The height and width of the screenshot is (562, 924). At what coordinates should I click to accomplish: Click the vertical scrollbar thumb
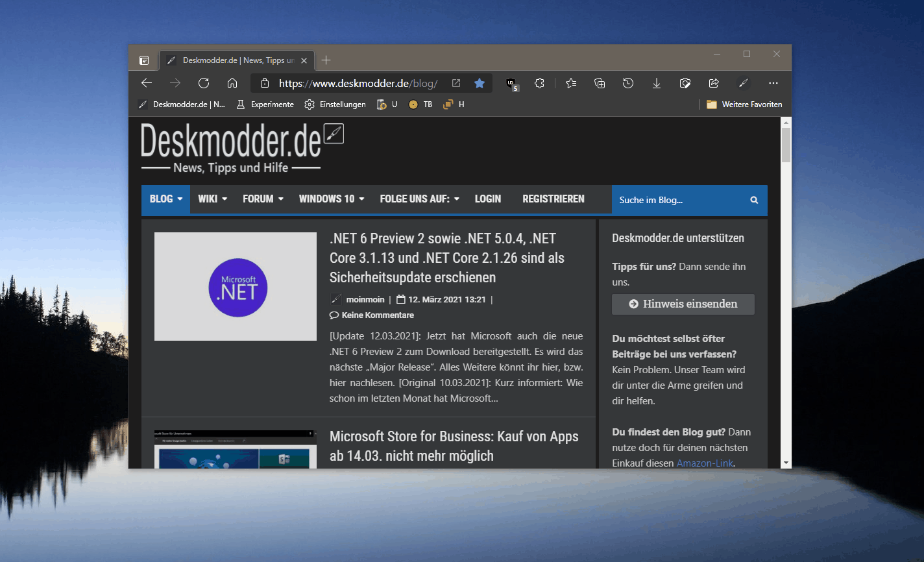click(x=786, y=145)
